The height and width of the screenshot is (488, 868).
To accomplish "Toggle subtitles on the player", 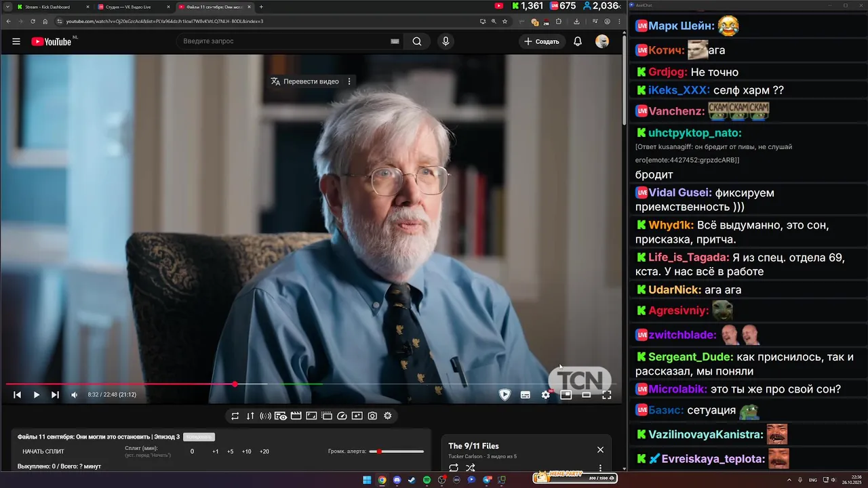I will click(525, 394).
